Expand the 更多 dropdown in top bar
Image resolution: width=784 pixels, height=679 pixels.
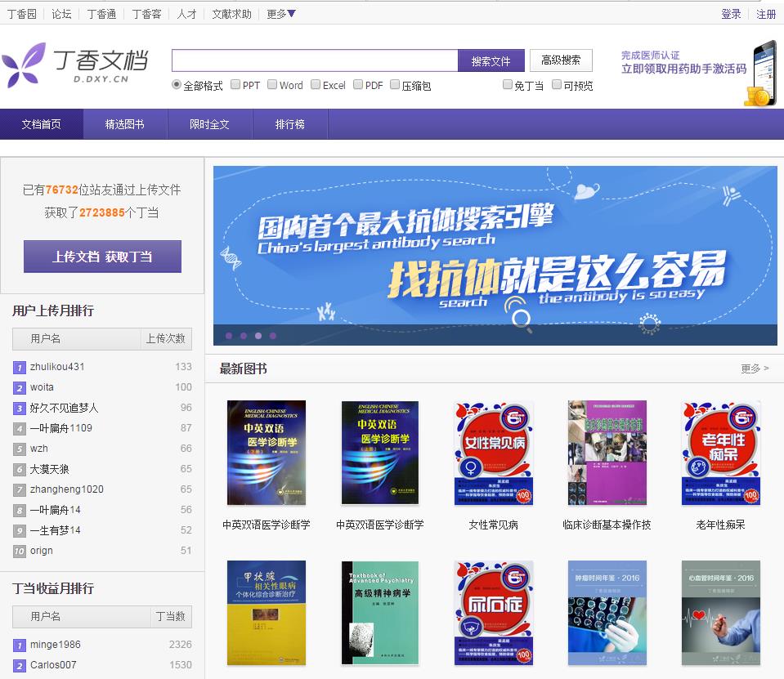tap(281, 14)
